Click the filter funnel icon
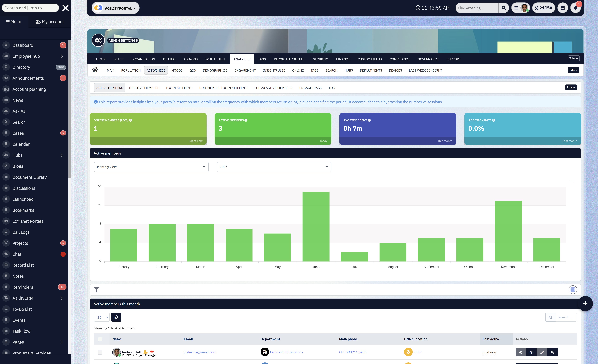Viewport: 598px width, 364px height. 97,289
